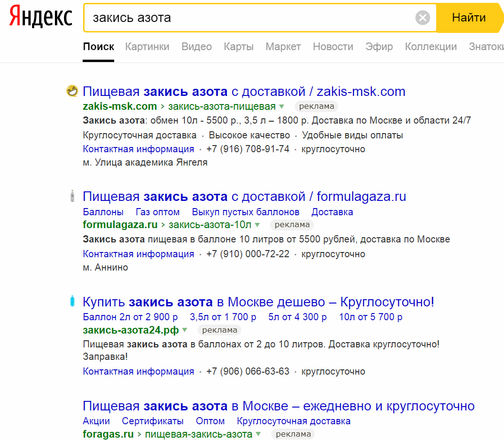Viewport: 504px width, 440px height.
Task: Open the Акции sitelink of foragas.ru
Action: tap(97, 421)
